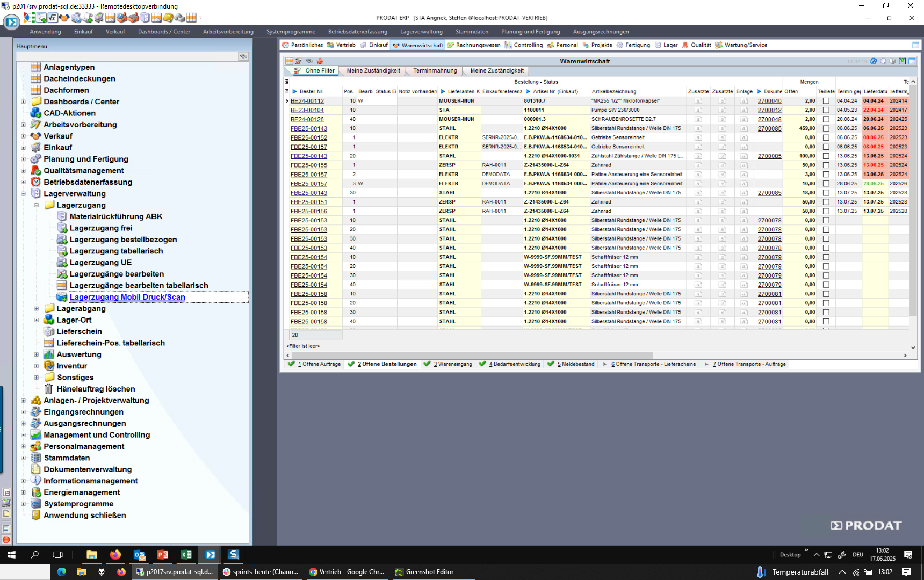Click the orange star favorites icon
This screenshot has height=580, width=924.
pos(320,61)
